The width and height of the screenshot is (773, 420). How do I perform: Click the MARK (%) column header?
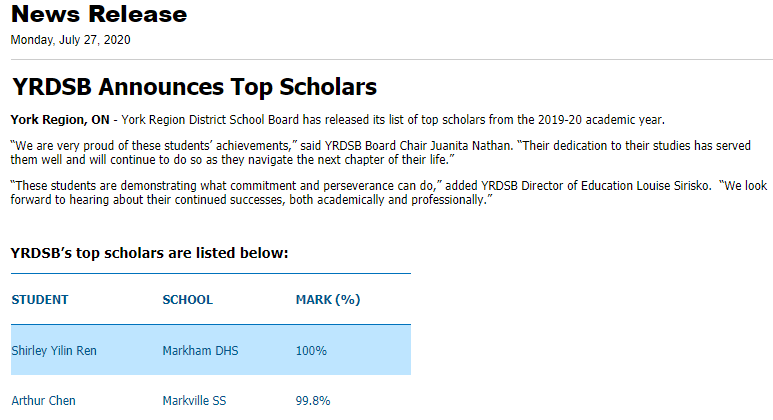point(328,300)
